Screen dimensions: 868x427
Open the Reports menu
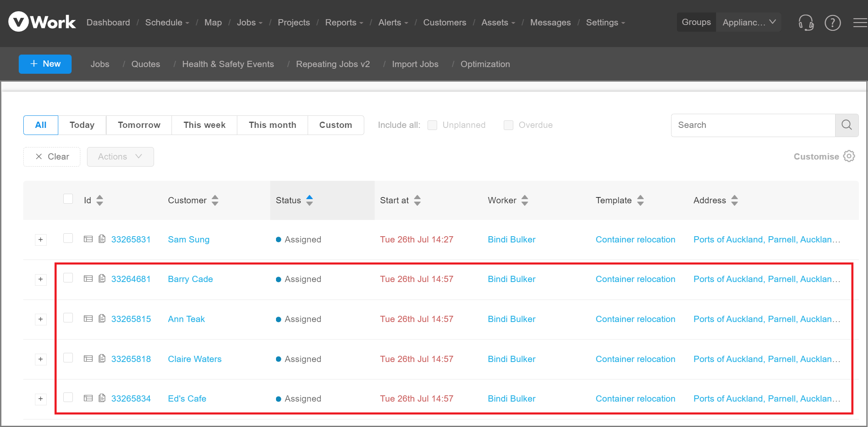[344, 22]
